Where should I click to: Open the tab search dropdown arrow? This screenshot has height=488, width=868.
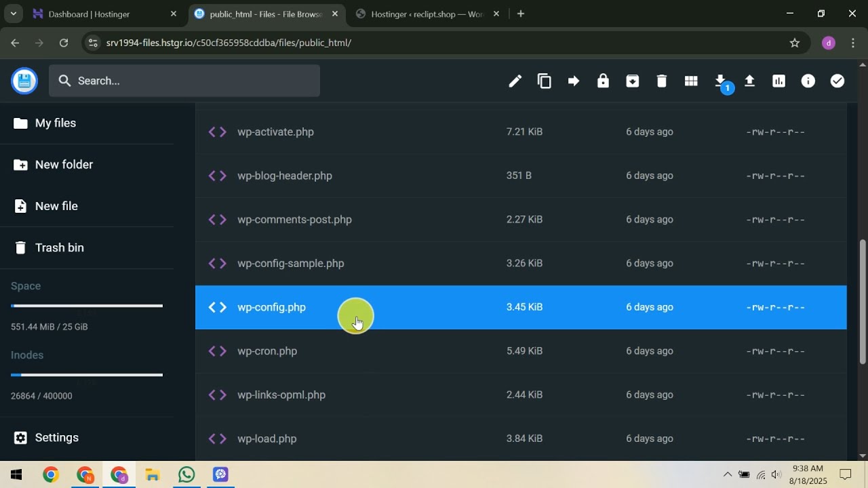13,14
